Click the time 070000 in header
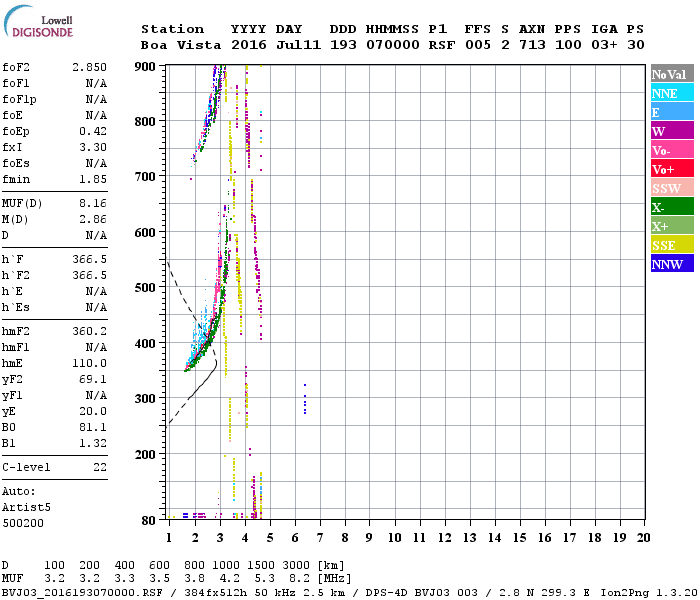 click(393, 45)
